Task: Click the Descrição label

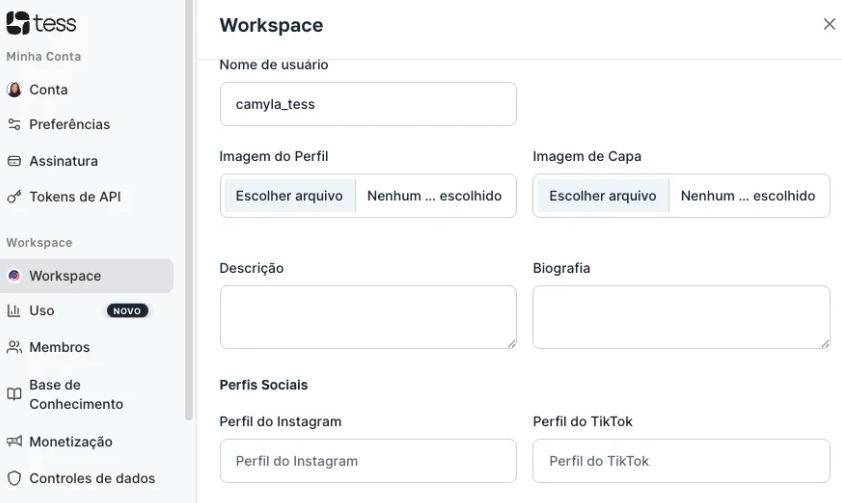Action: click(251, 268)
